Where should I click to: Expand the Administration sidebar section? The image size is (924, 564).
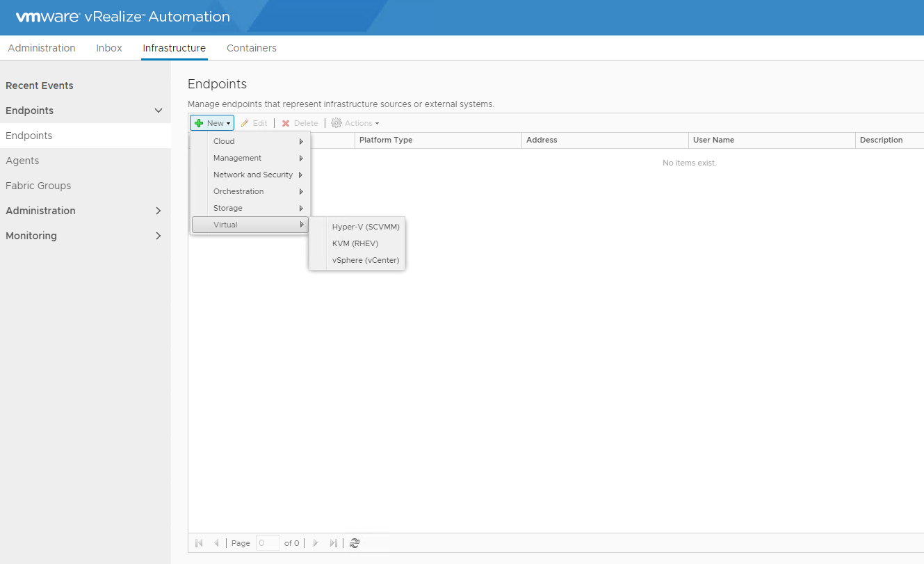(x=159, y=211)
